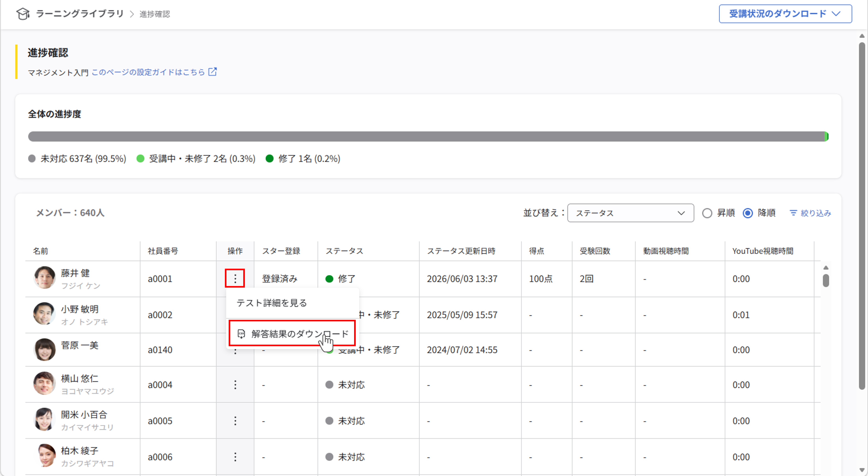Click employee number a0005
This screenshot has width=868, height=476.
pos(160,421)
